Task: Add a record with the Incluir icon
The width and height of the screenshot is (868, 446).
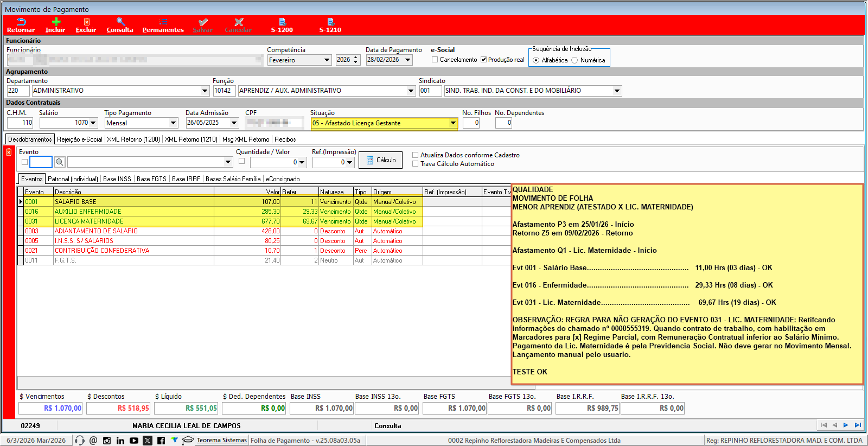Action: 55,22
